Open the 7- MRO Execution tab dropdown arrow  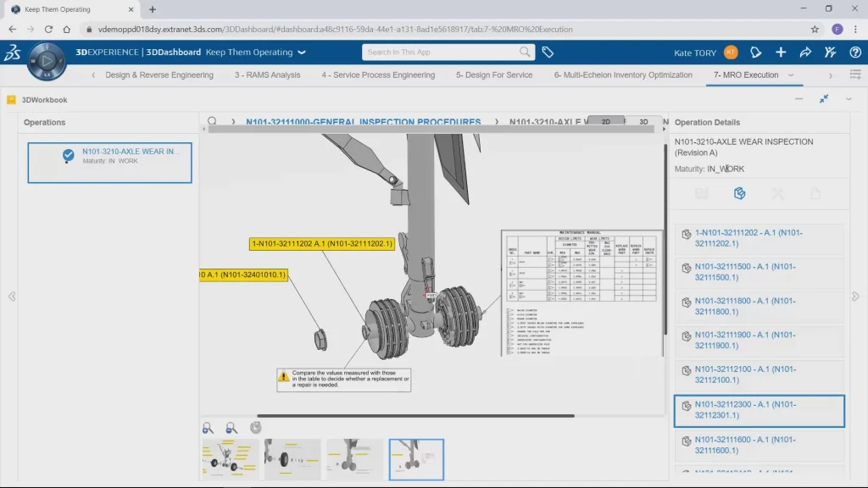(791, 75)
